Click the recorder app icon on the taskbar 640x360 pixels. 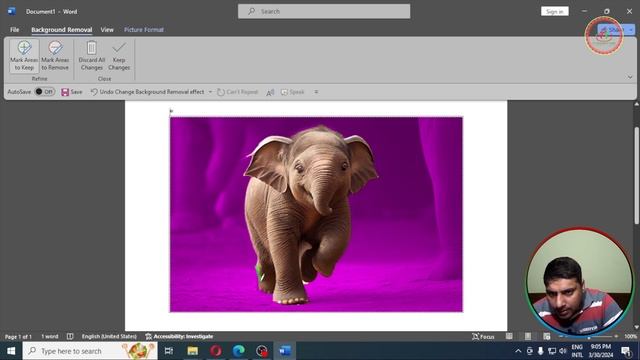tap(262, 351)
